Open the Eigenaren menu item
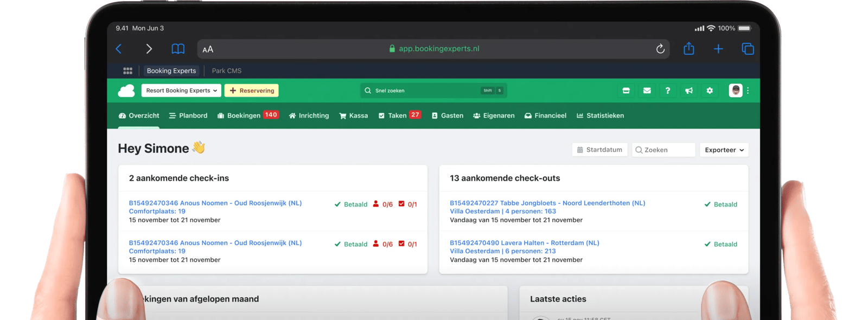868x320 pixels. pyautogui.click(x=494, y=116)
